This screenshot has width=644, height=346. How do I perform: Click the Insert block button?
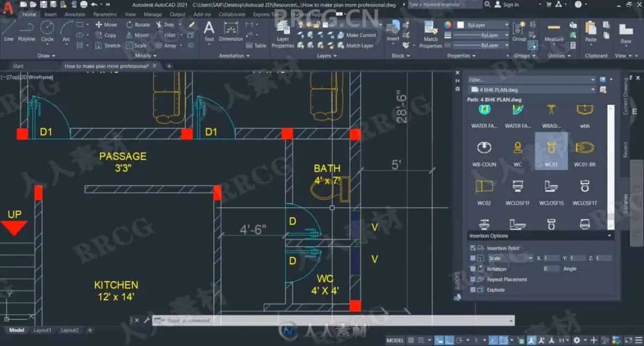(x=393, y=32)
